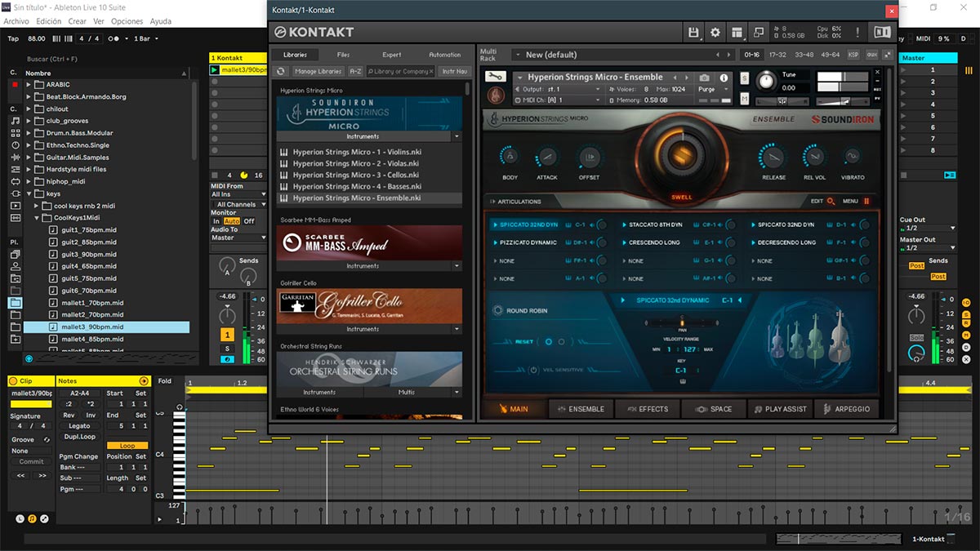Click the snapshot camera icon

click(x=705, y=78)
